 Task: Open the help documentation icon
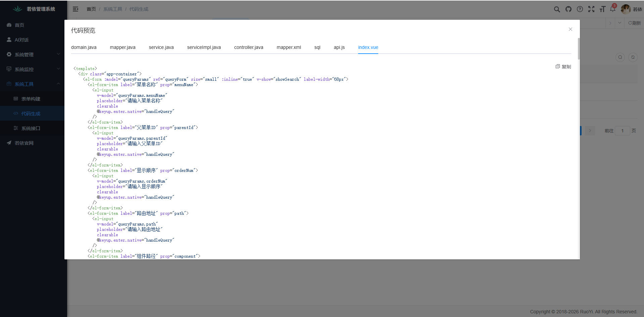click(580, 9)
